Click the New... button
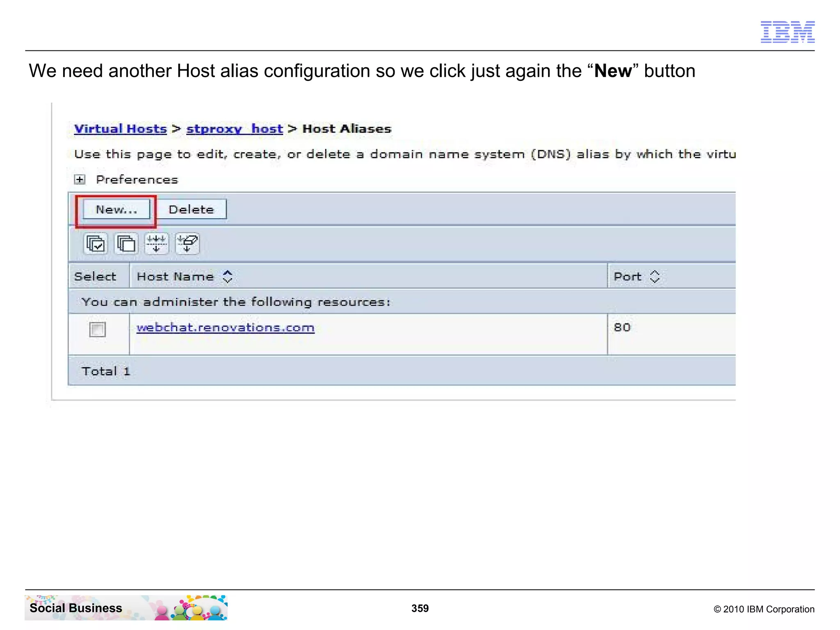The height and width of the screenshot is (630, 840). tap(116, 210)
